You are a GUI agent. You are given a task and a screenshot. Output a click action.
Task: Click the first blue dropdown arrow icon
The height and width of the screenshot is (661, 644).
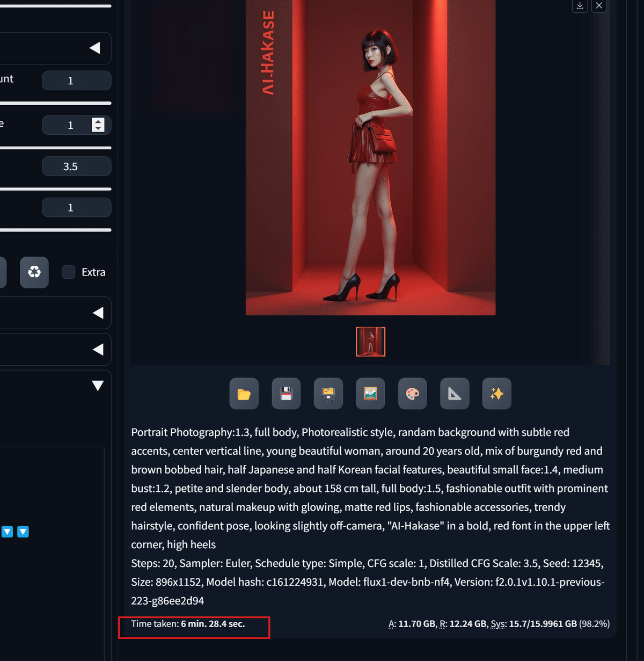point(7,532)
